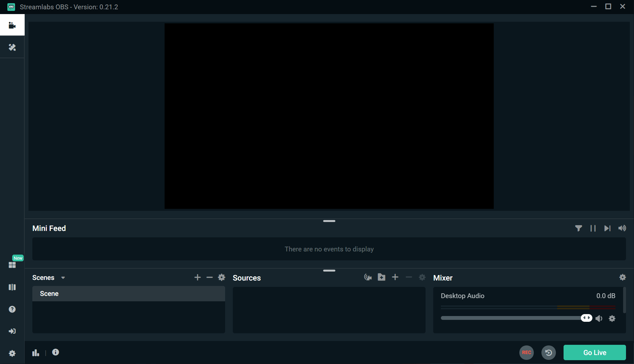Add a new source with the plus icon
This screenshot has width=634, height=364.
[395, 277]
